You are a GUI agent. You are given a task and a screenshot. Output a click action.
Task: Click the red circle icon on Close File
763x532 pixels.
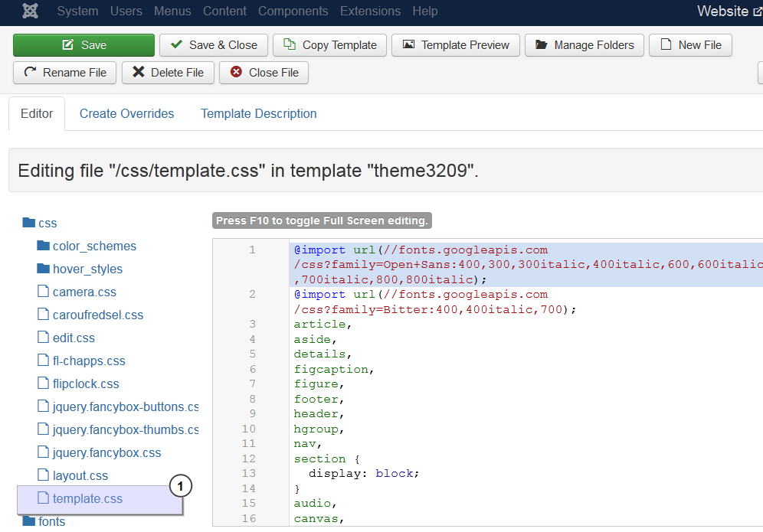(236, 72)
